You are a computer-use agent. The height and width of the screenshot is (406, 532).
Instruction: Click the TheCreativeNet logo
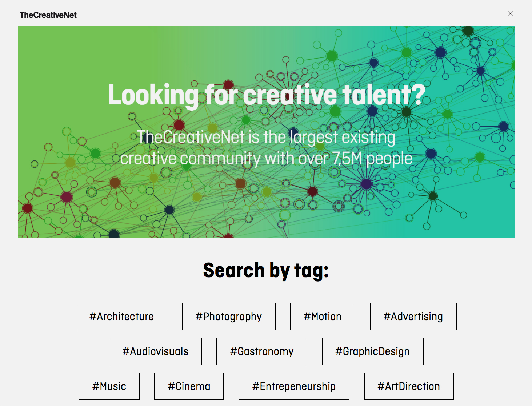[48, 15]
